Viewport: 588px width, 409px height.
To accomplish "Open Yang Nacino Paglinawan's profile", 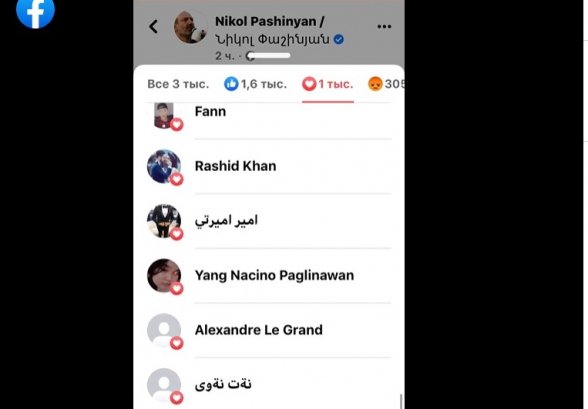I will 274,276.
